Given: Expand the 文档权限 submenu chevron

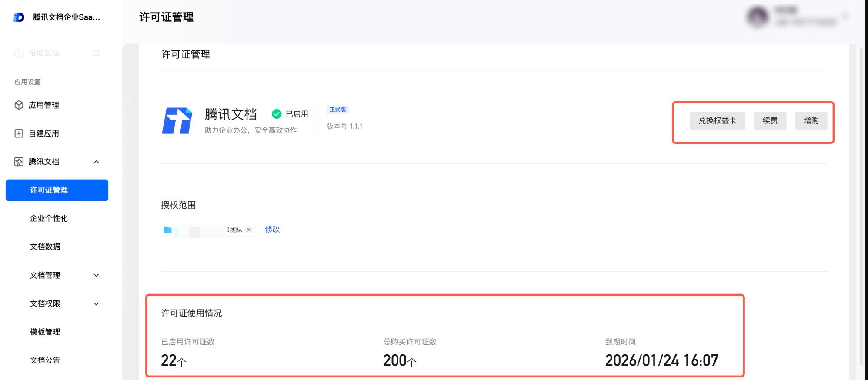Looking at the screenshot, I should 97,303.
